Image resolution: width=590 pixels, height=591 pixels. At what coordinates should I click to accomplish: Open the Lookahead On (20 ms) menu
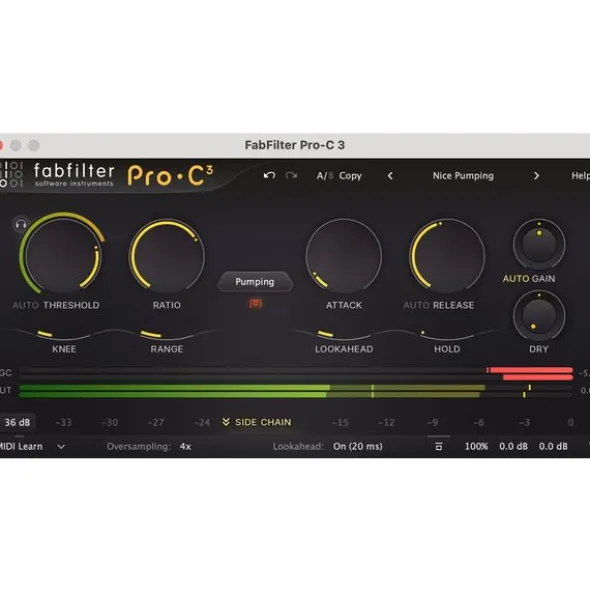[x=357, y=447]
